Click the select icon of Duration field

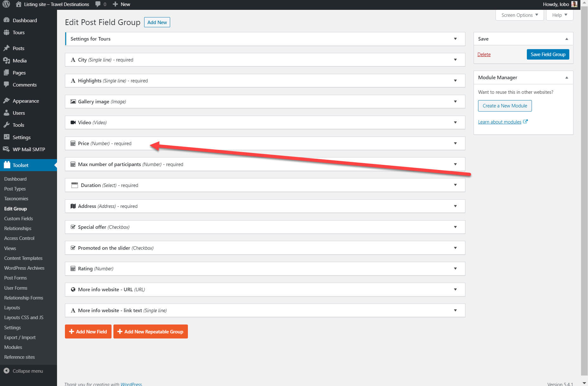(x=74, y=185)
